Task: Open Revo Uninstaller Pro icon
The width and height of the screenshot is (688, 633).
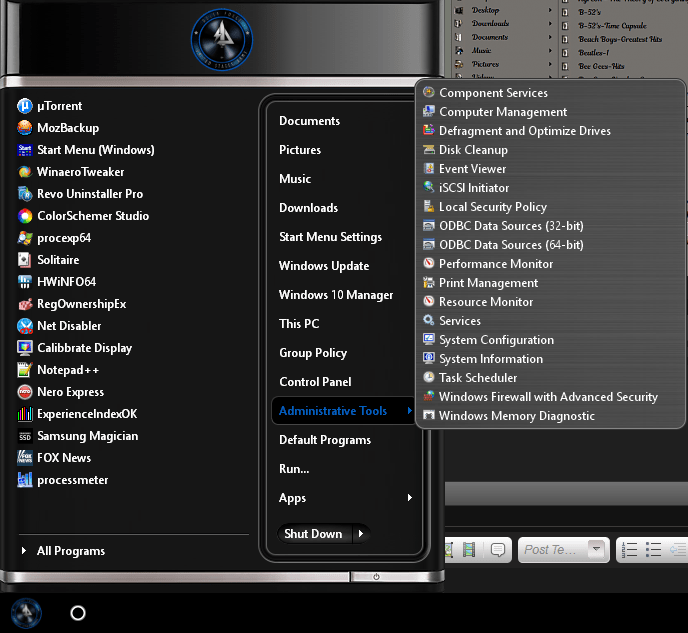Action: coord(25,194)
